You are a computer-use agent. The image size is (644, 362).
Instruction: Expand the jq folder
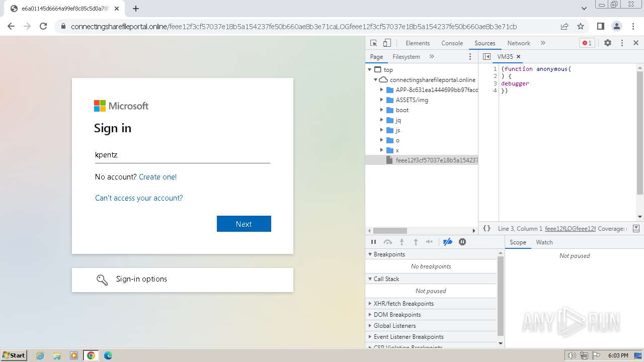coord(382,120)
